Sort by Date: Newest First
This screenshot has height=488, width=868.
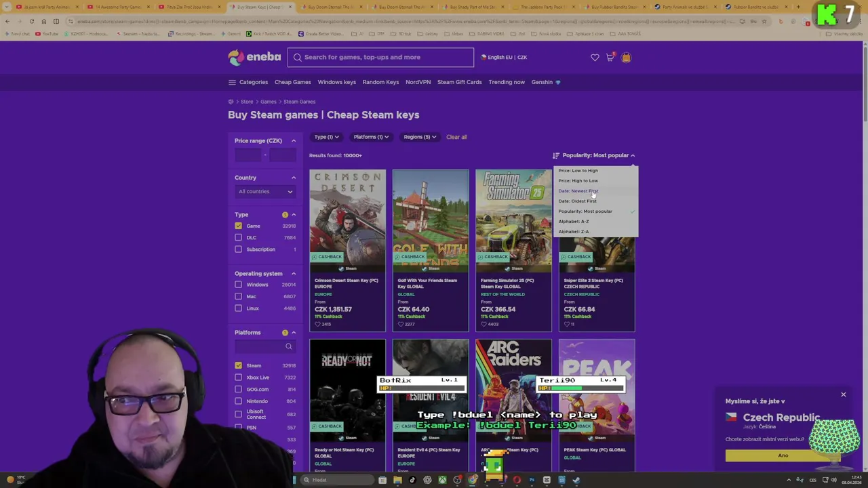pyautogui.click(x=578, y=191)
